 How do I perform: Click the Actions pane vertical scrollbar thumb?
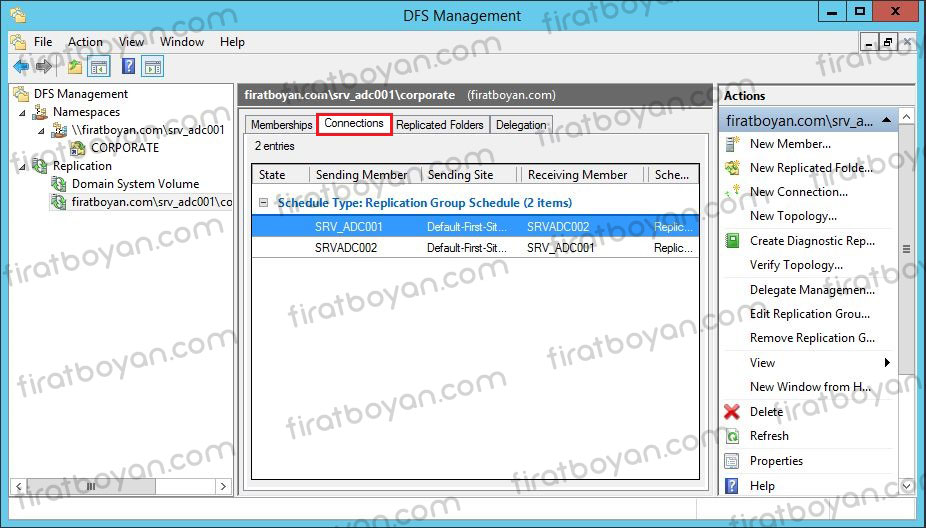[907, 249]
